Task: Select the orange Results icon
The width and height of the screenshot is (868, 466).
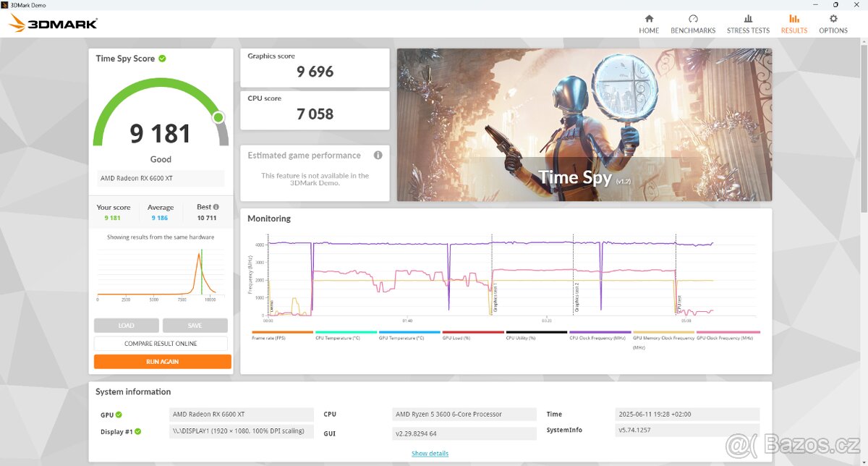Action: (794, 20)
